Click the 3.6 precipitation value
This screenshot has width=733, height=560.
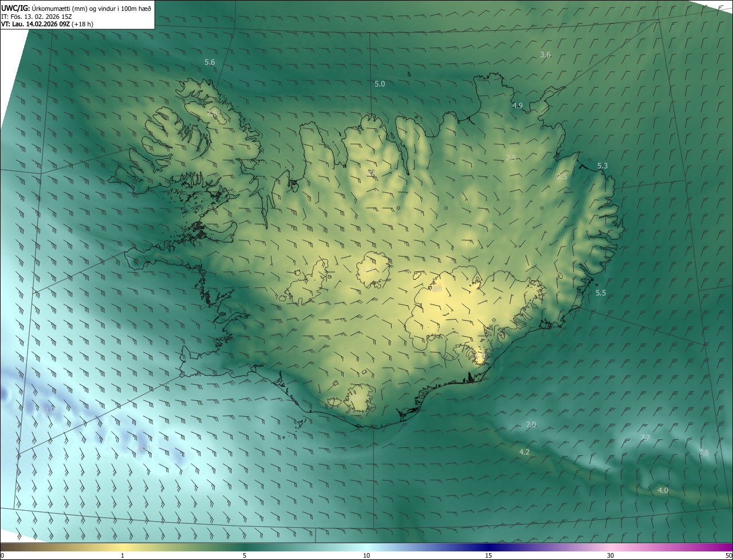coord(545,55)
